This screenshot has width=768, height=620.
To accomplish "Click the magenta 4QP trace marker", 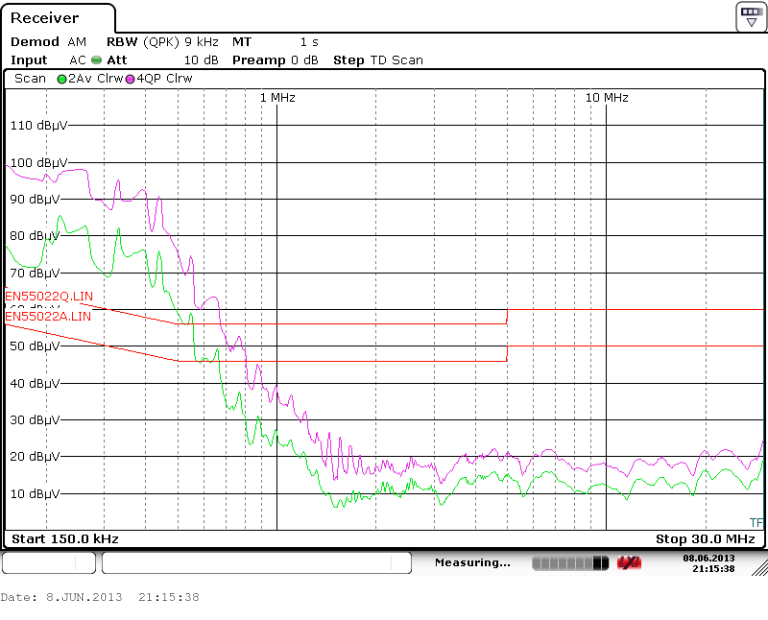I will 129,78.
